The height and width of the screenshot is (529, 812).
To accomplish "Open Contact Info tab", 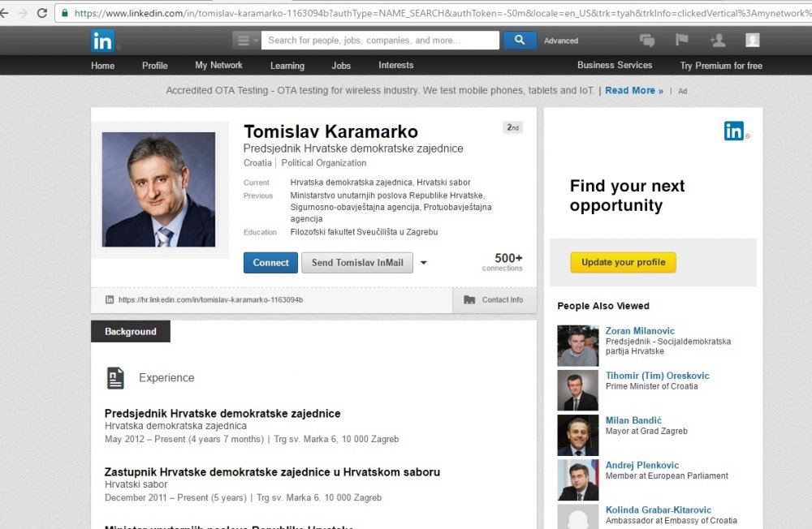I will (x=495, y=300).
